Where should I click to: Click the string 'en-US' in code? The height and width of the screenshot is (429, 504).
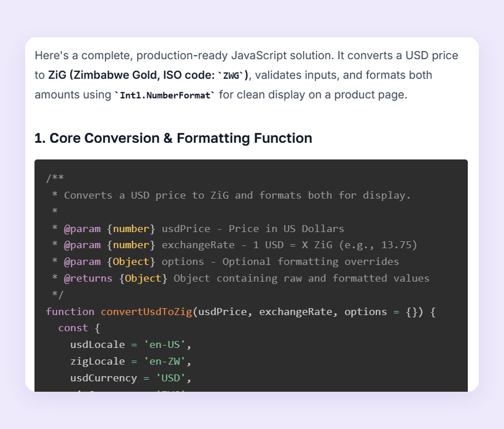coord(165,345)
